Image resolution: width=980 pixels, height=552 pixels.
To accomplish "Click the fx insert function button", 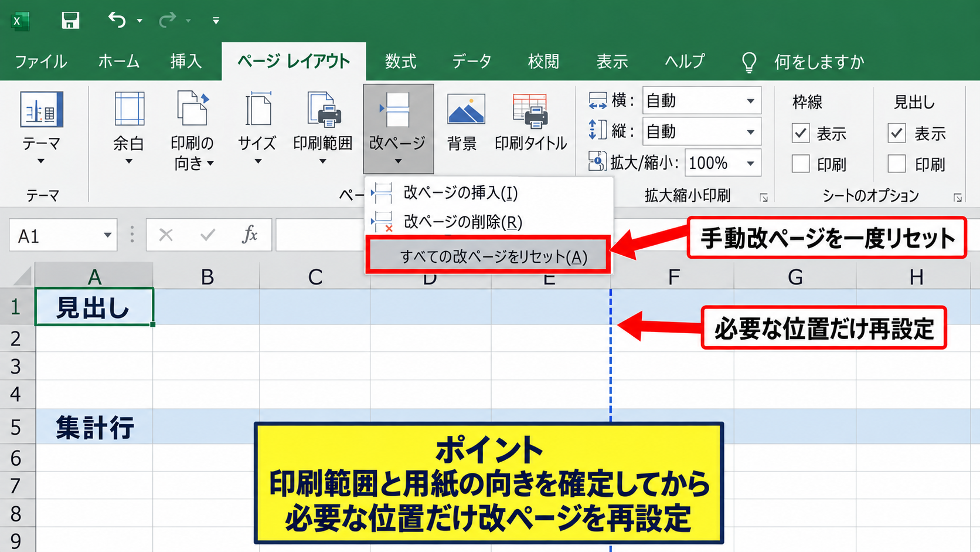I will 250,235.
